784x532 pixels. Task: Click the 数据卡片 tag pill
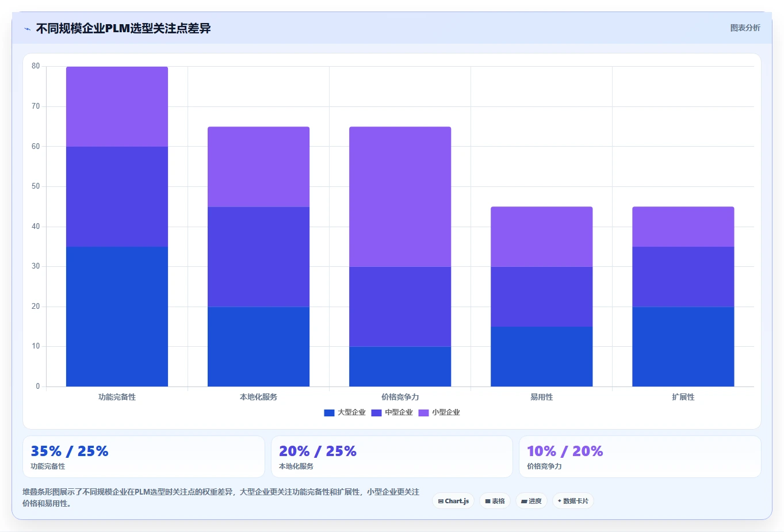tap(573, 501)
